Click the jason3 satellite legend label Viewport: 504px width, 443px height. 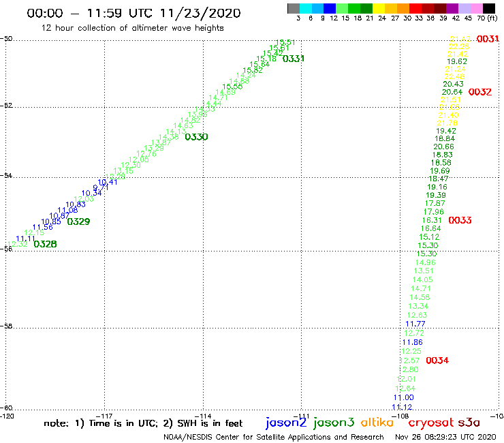[x=334, y=423]
